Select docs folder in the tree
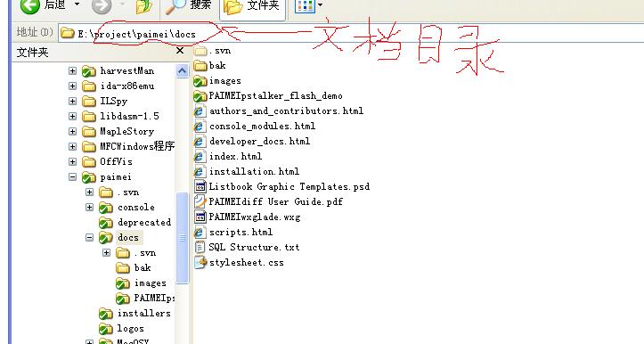This screenshot has height=344, width=644. 128,238
